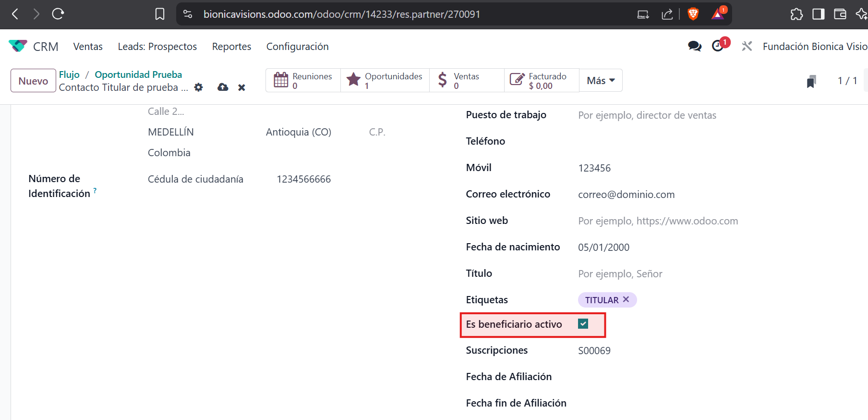Viewport: 868px width, 420px height.
Task: Open the Brave shields icon
Action: (693, 14)
